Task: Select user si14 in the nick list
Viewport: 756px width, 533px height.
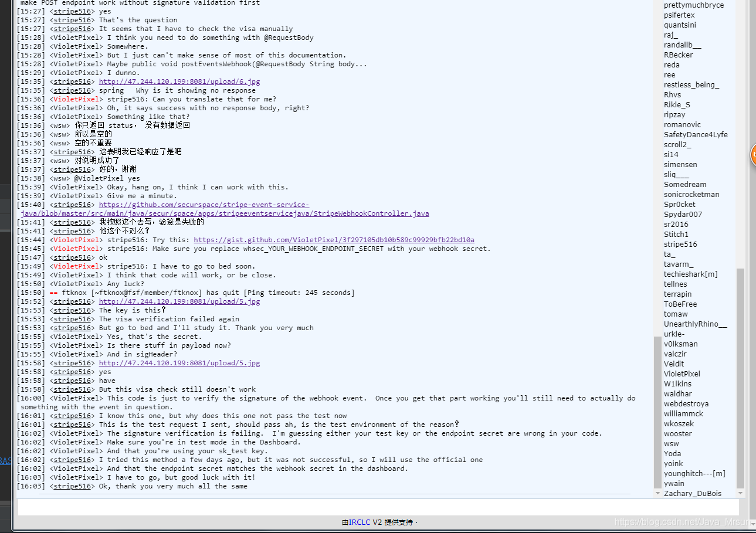Action: [671, 155]
